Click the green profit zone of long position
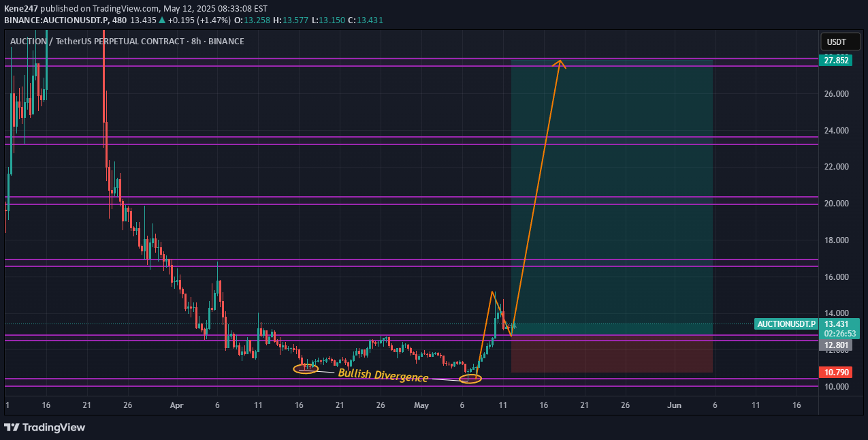 611,197
